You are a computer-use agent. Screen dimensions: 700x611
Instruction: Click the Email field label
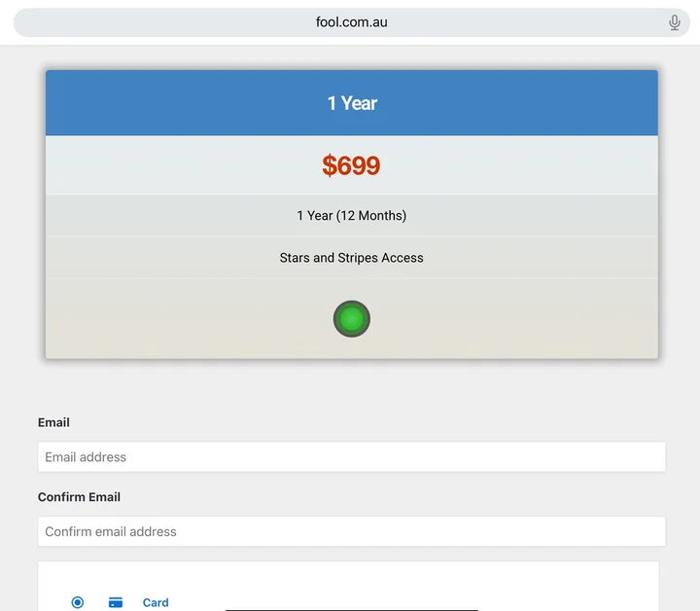[x=53, y=422]
